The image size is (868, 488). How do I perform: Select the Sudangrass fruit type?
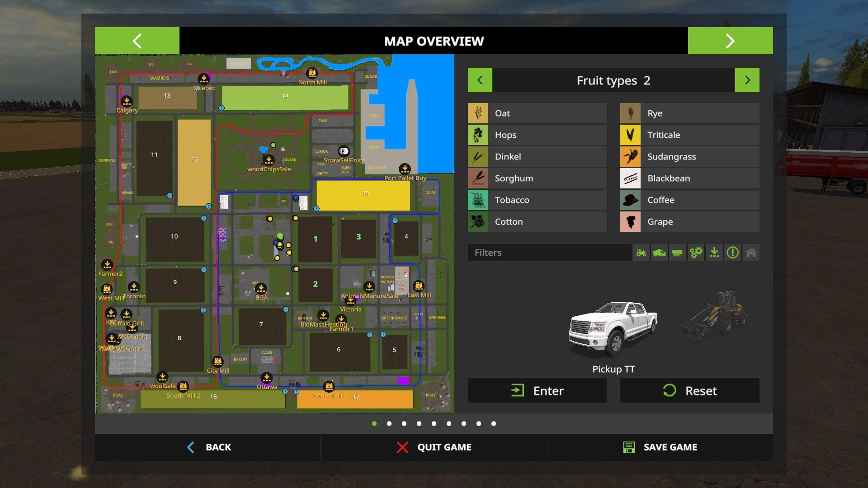(689, 156)
